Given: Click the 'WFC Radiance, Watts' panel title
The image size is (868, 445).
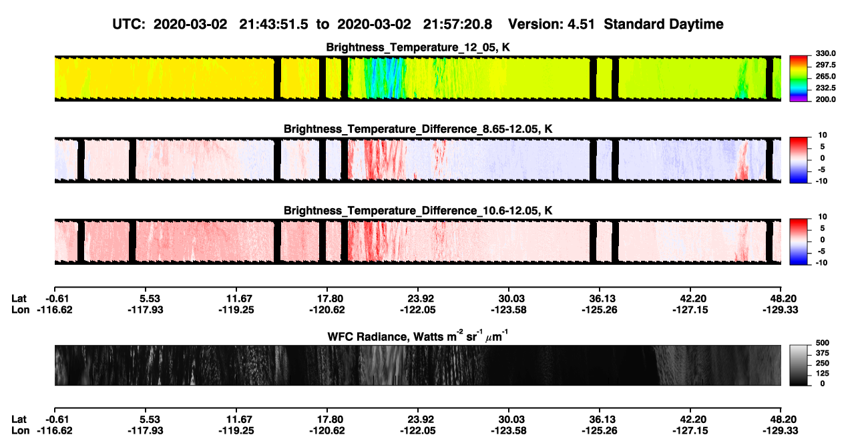Looking at the screenshot, I should pos(418,336).
